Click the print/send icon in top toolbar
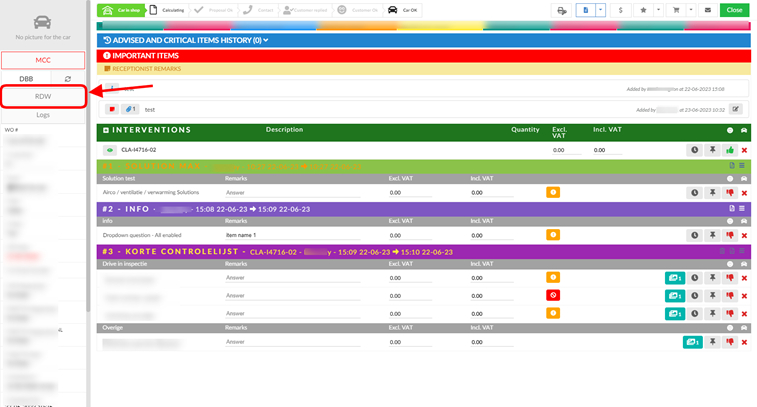Image resolution: width=757 pixels, height=407 pixels. (561, 10)
